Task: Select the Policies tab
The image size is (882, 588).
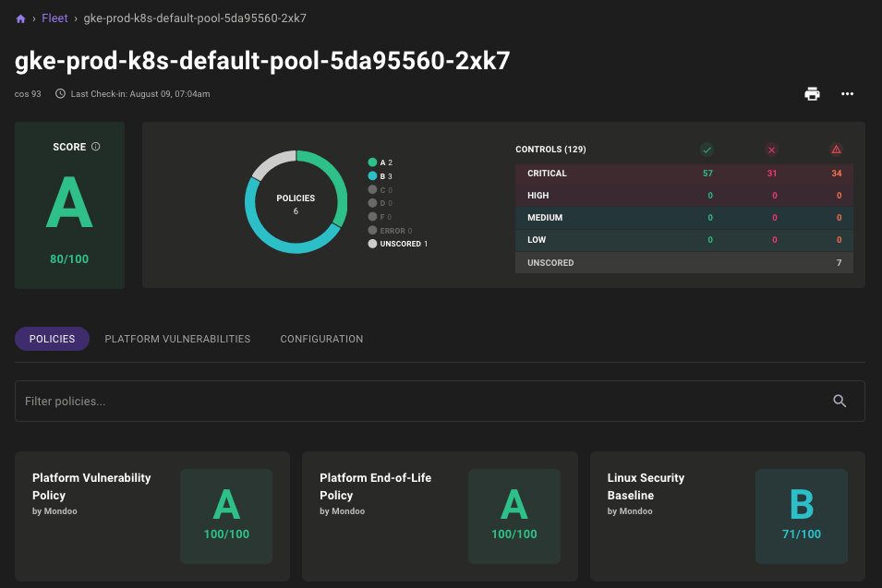Action: click(52, 339)
